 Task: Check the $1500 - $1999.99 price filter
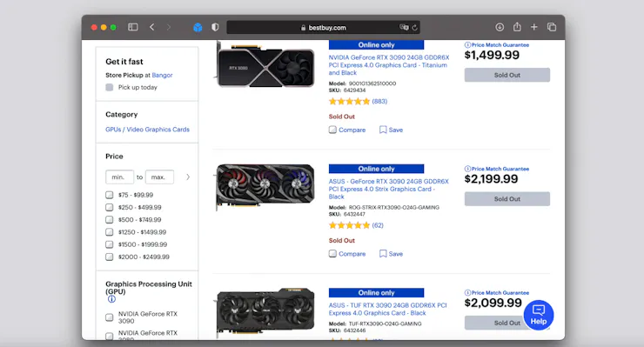point(110,244)
